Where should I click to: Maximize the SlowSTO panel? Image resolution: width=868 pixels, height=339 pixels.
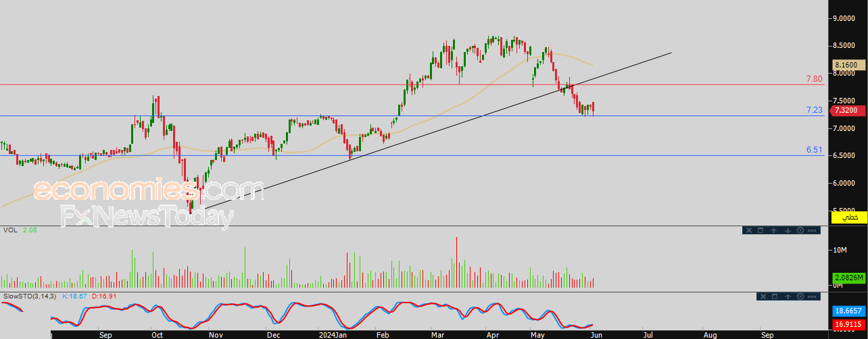773,296
